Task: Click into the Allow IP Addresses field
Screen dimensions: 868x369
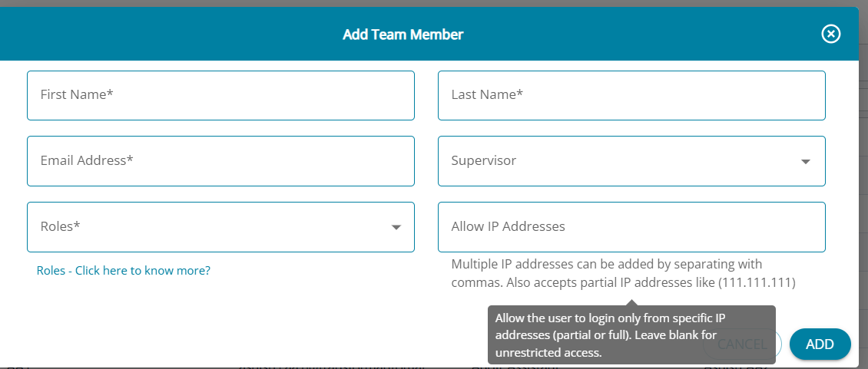Action: (631, 227)
